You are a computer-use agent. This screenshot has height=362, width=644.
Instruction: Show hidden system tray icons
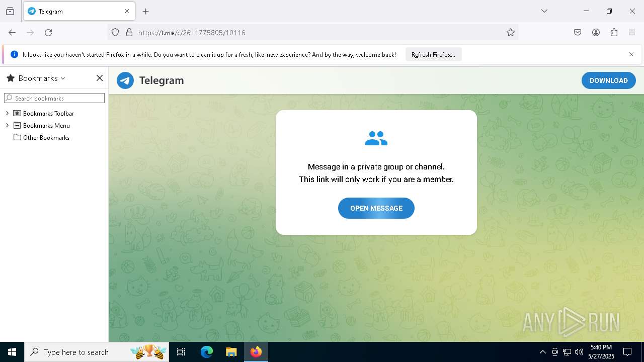click(542, 352)
